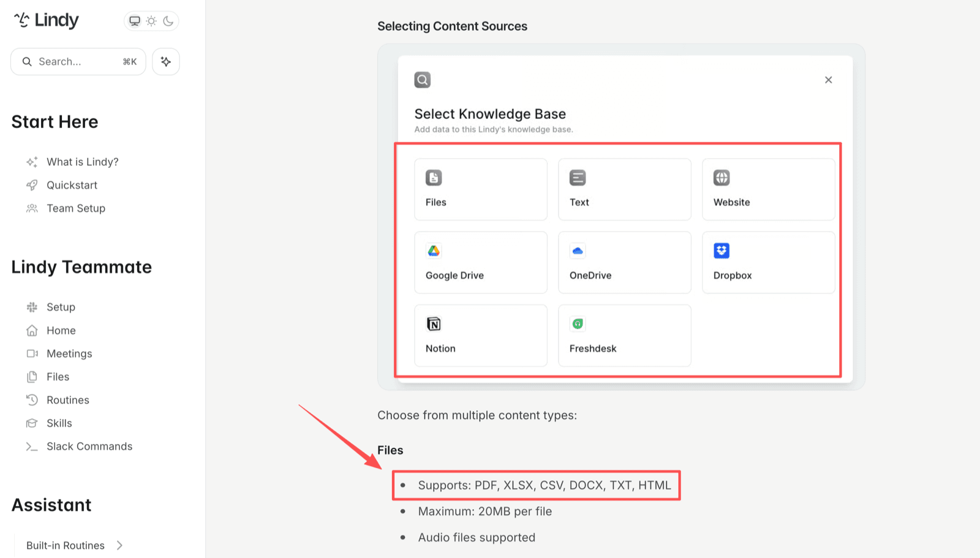The height and width of the screenshot is (558, 980).
Task: Click 'Supports: PDF, XLSX, CSV' bullet
Action: [545, 485]
